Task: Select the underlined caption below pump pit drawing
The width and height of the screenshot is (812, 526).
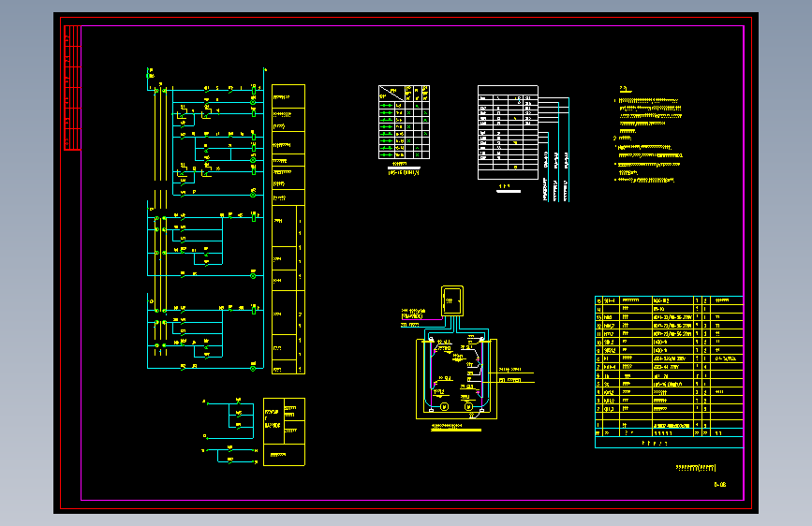Action: (x=456, y=427)
